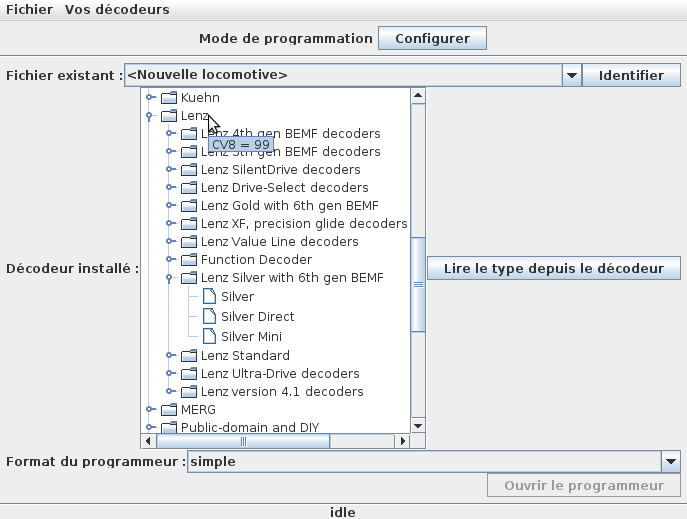Collapse Lenz Silver with 6th gen BEMF node
The image size is (687, 519).
170,278
